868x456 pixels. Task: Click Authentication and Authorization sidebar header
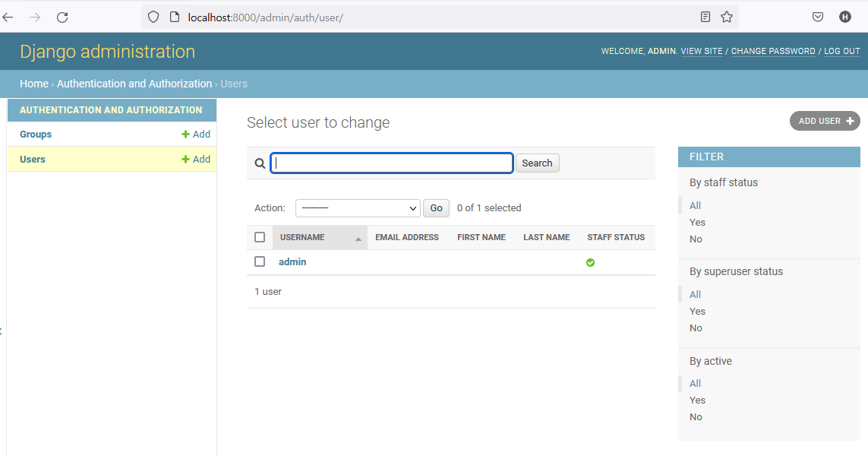[x=111, y=109]
